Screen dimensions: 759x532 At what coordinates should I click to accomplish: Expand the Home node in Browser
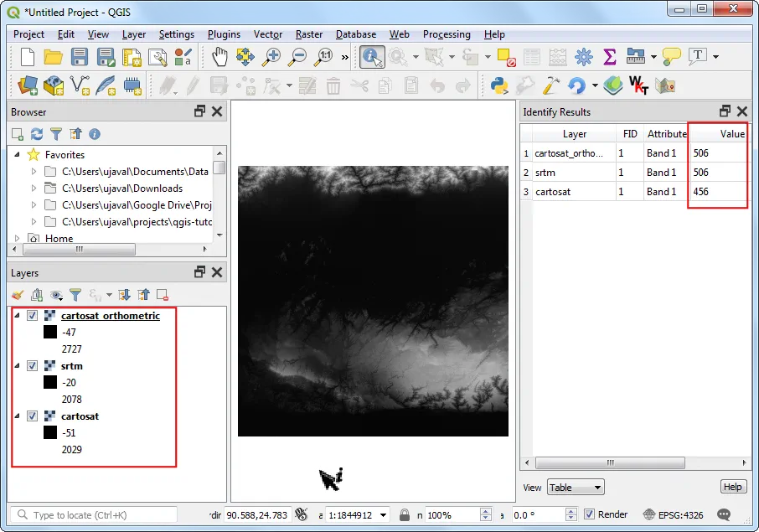[x=17, y=238]
